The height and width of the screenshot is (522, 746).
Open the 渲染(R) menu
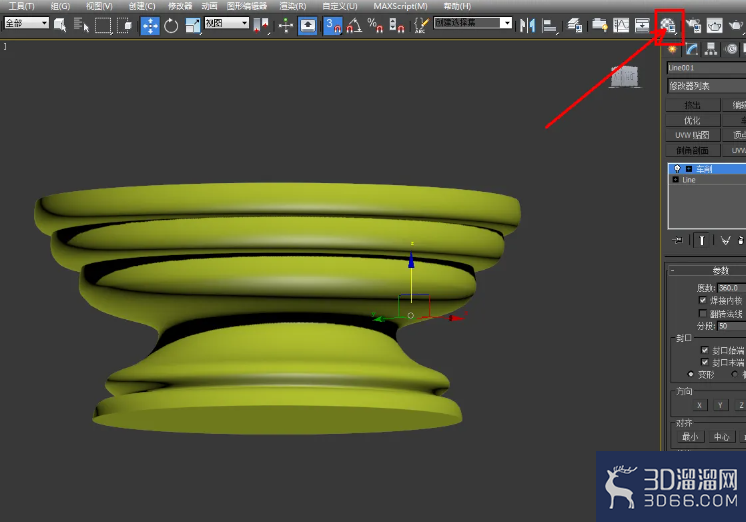click(x=293, y=6)
